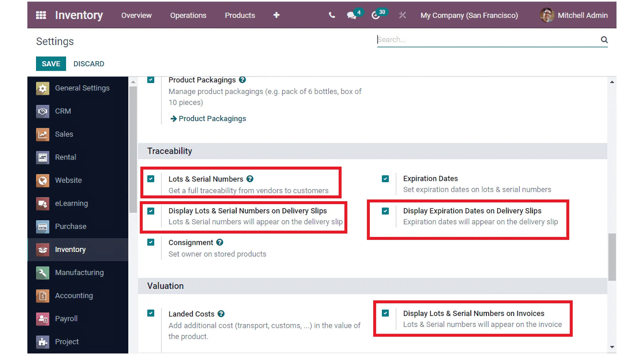Expand the plus menu in navbar
The image size is (644, 354).
276,15
